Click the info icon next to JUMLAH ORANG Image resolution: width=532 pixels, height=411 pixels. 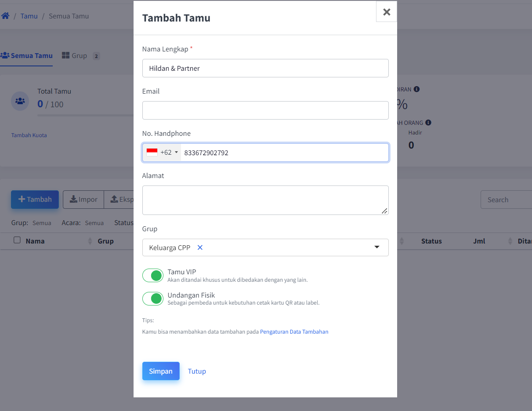(x=428, y=123)
